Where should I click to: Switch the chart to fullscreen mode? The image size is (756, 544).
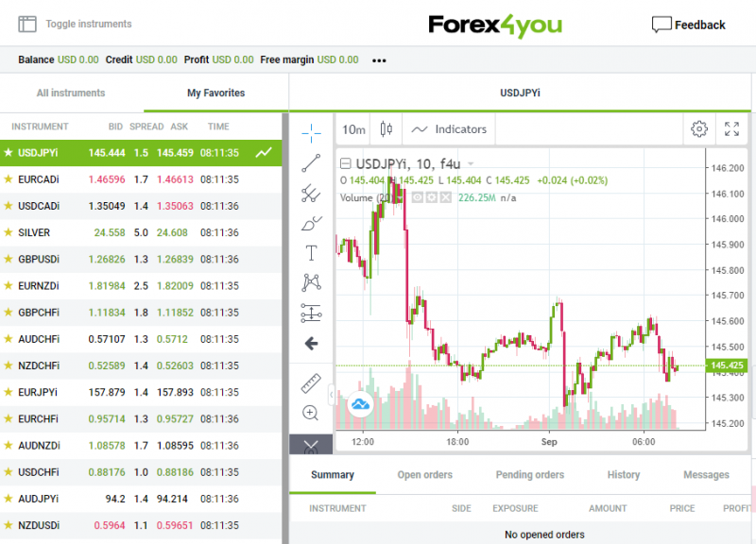click(x=732, y=129)
